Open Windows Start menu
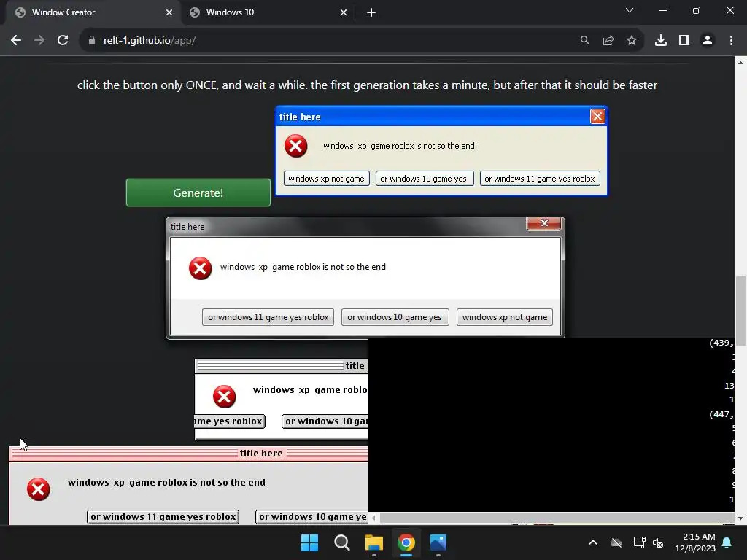This screenshot has height=560, width=747. point(309,542)
